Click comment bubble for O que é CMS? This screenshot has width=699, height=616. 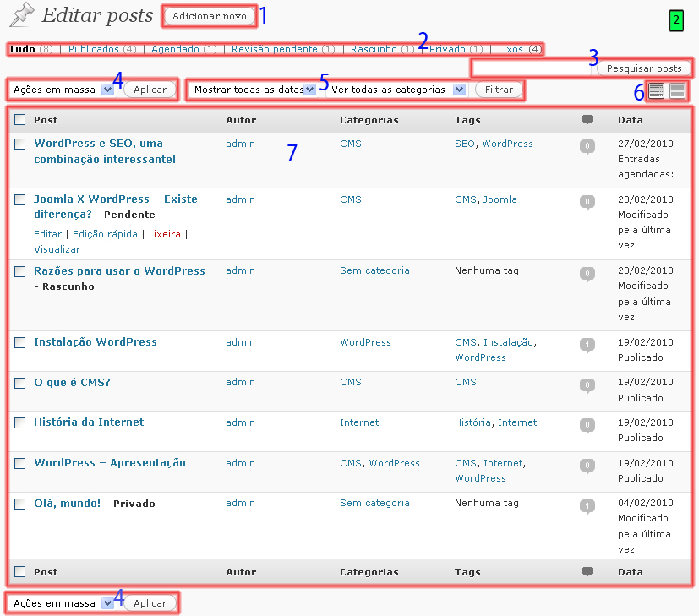pos(587,385)
